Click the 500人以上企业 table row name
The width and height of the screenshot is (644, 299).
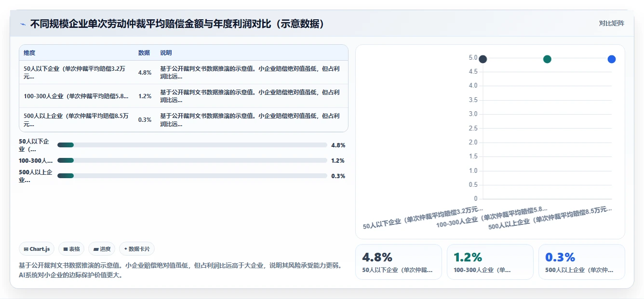click(76, 120)
